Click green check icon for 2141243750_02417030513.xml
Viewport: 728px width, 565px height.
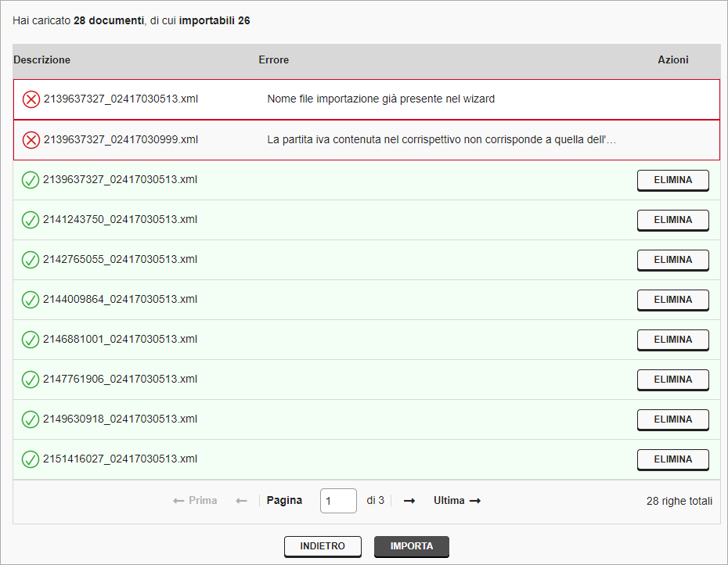coord(31,220)
